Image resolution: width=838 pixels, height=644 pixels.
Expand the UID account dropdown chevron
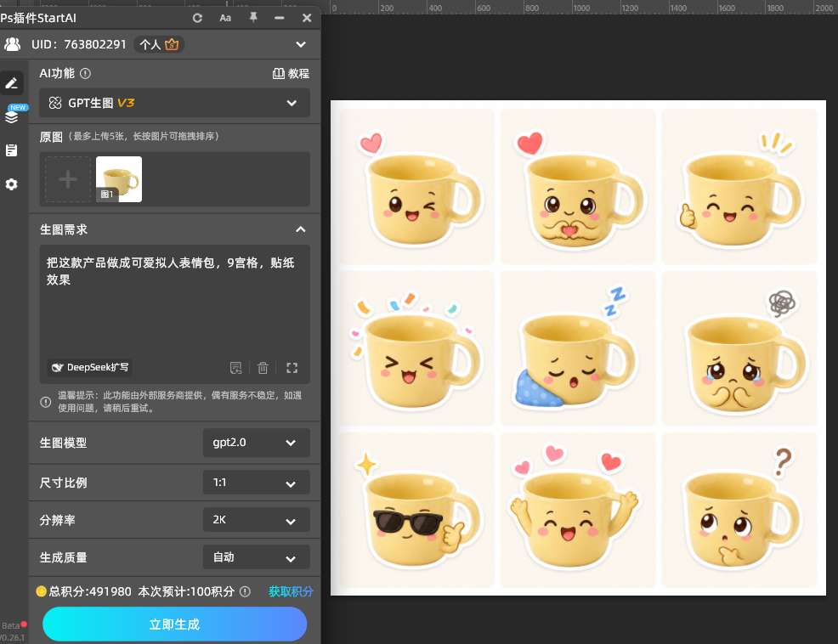coord(301,44)
